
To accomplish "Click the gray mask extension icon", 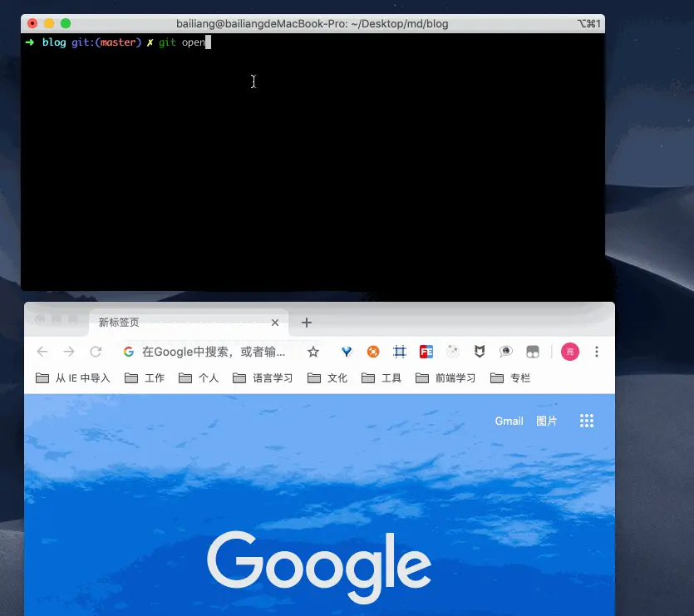I will tap(533, 352).
